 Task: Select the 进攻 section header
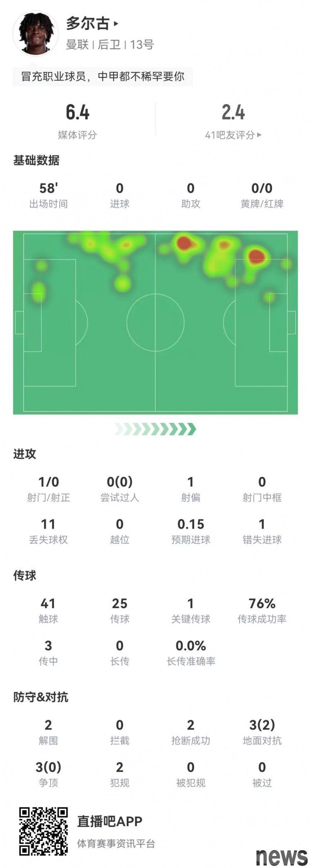[x=25, y=454]
